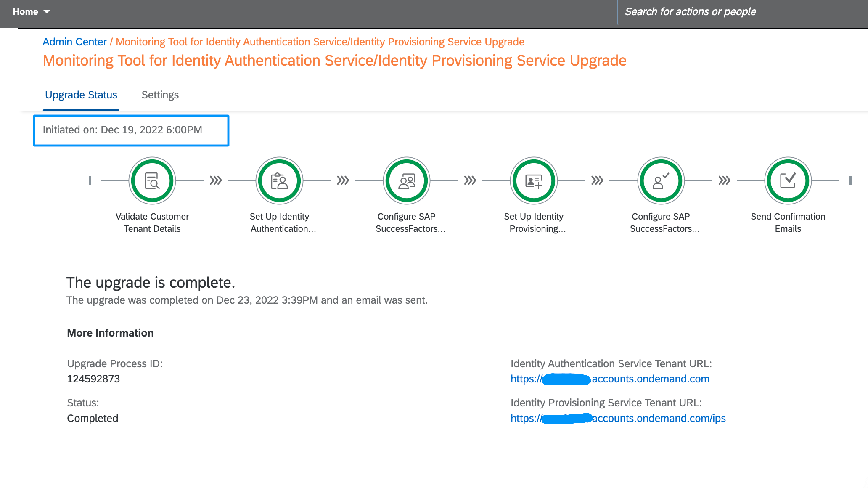Click the Upgrade Process ID value 124592873
The width and height of the screenshot is (868, 488).
pyautogui.click(x=93, y=379)
